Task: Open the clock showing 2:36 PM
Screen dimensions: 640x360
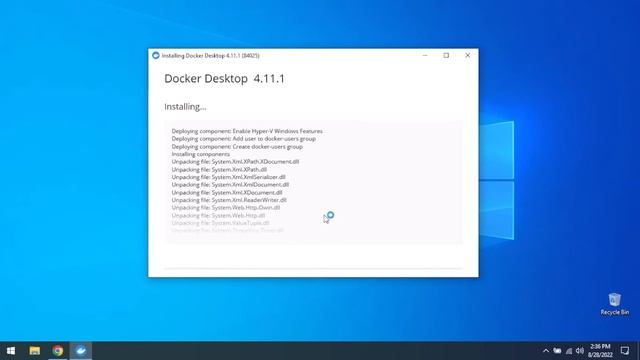Action: click(600, 351)
